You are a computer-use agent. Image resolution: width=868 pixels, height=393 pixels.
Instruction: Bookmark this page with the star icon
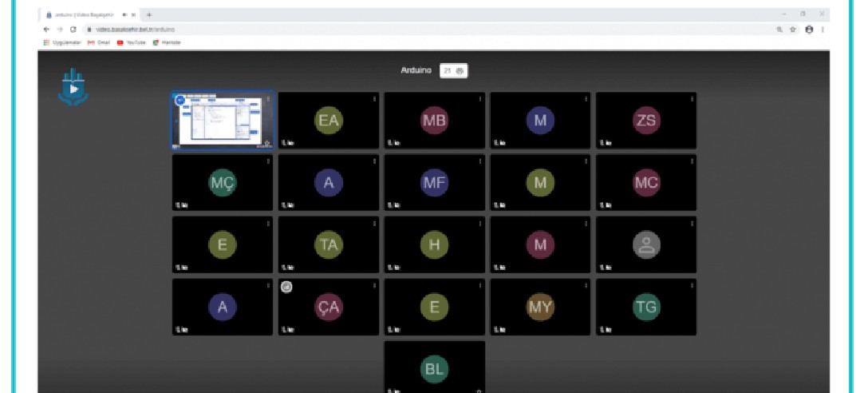(x=793, y=29)
